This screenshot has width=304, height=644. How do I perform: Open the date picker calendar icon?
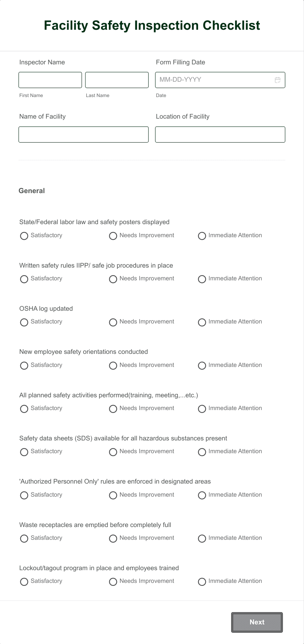click(278, 80)
